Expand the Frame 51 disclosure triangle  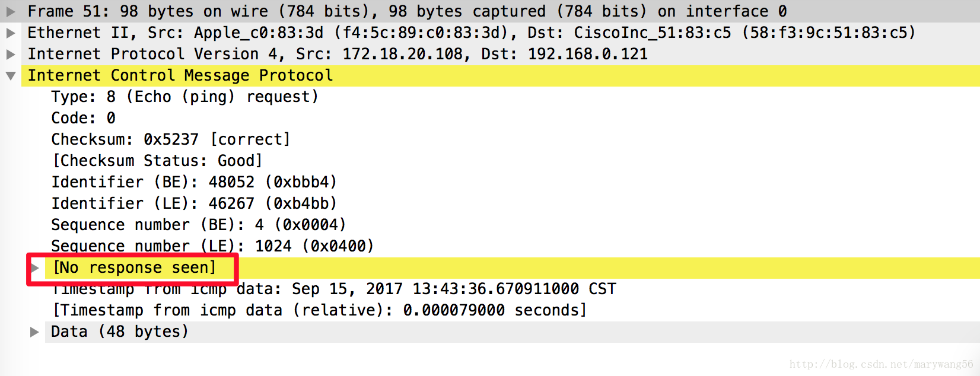coord(11,11)
